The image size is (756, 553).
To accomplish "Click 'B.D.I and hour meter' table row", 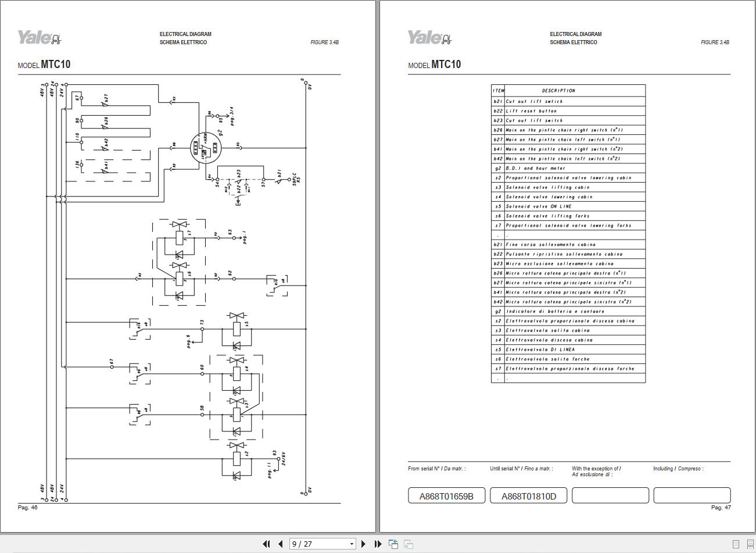I will [x=568, y=168].
